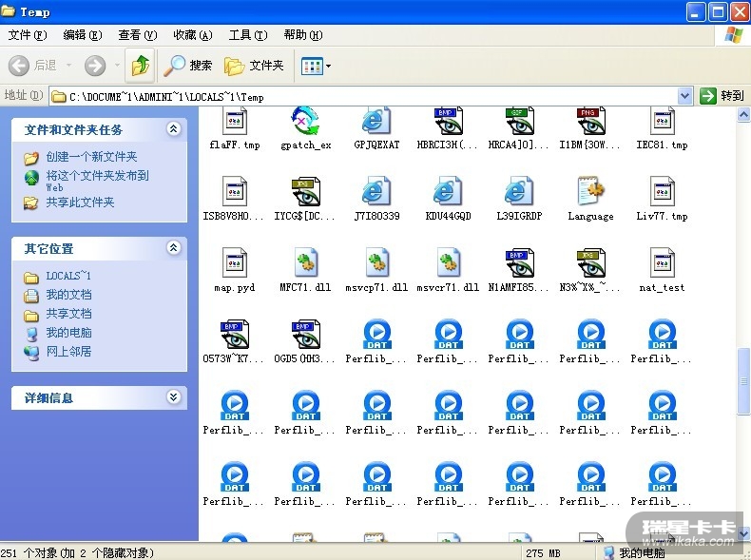This screenshot has height=560, width=751.
Task: Click the Go (转到) button
Action: pos(722,96)
